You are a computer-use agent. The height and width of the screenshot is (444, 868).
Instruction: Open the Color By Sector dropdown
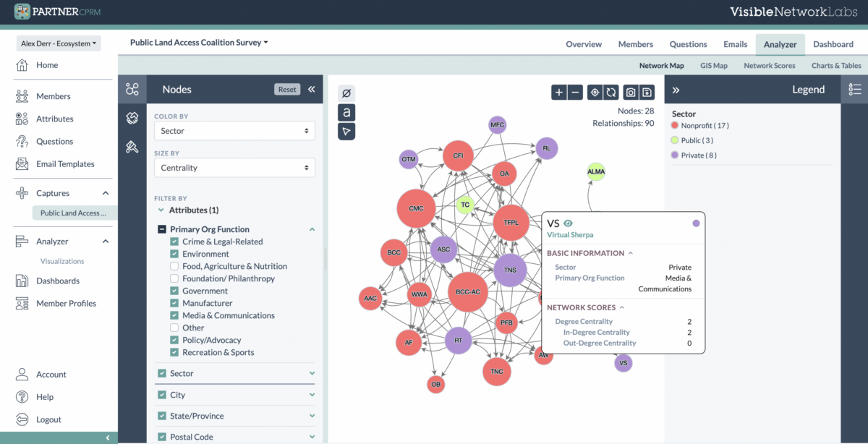[x=234, y=131]
